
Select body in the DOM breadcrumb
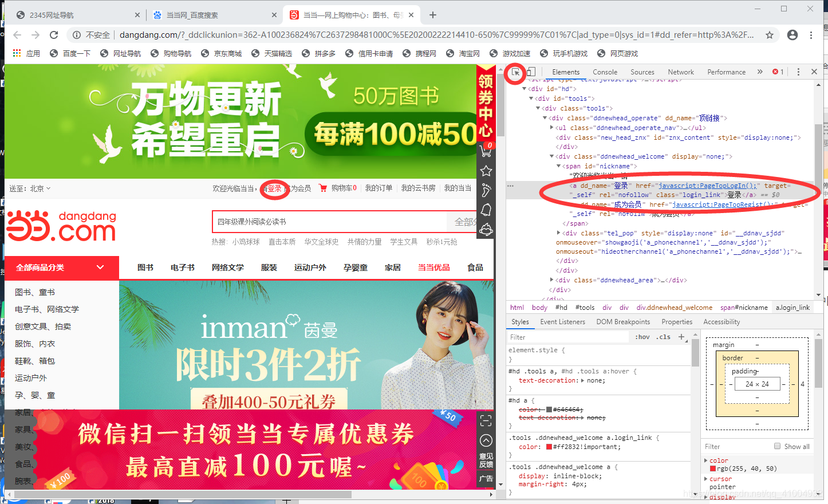pyautogui.click(x=539, y=308)
